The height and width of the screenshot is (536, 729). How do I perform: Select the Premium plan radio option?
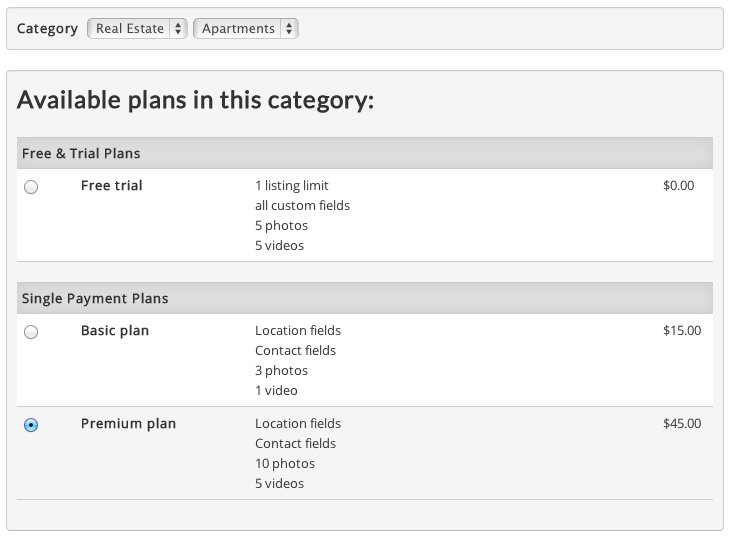pyautogui.click(x=31, y=425)
